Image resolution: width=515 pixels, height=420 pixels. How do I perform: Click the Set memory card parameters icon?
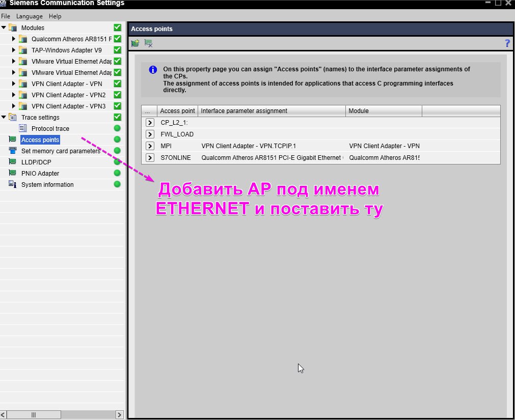[x=13, y=151]
